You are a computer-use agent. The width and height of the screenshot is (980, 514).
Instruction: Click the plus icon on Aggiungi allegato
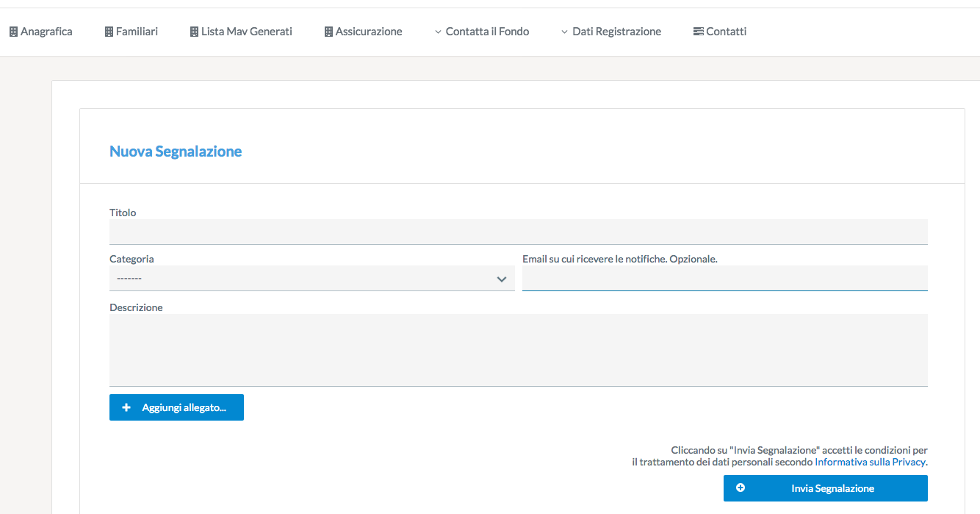pos(126,407)
